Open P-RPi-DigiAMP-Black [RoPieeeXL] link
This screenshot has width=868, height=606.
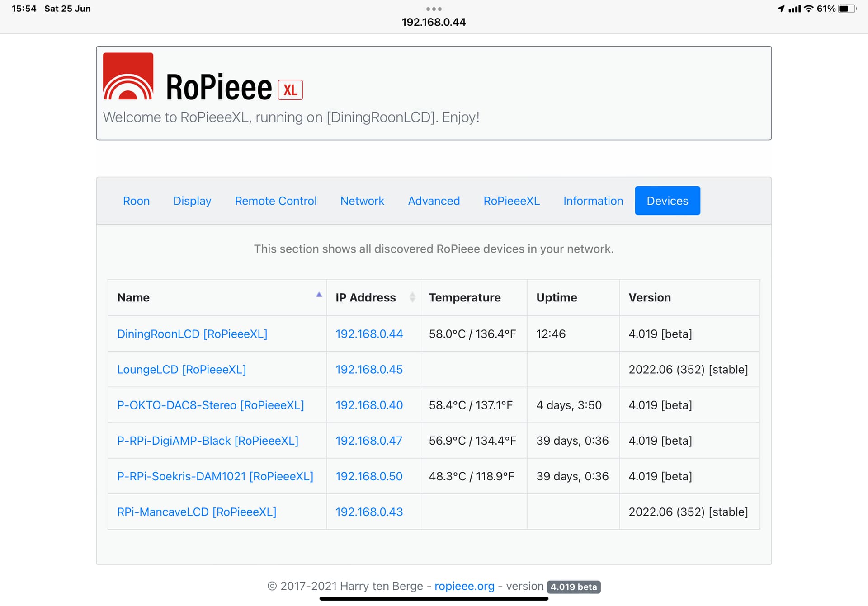(x=208, y=441)
